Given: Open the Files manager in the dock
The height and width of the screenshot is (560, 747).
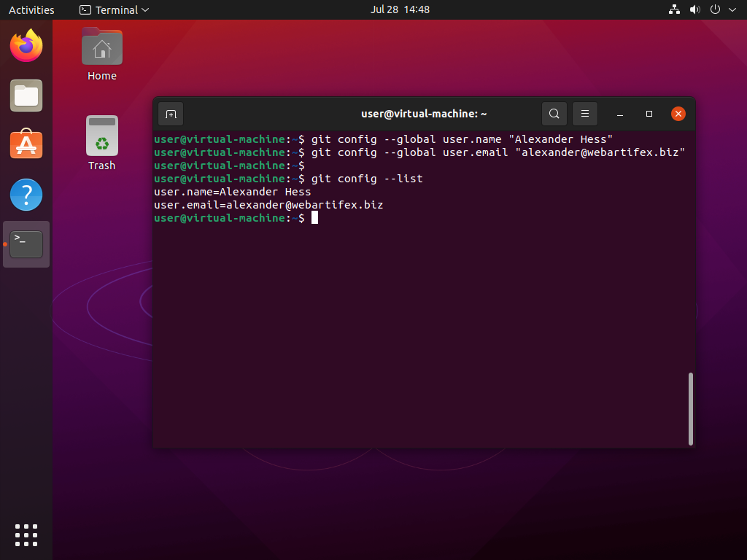Looking at the screenshot, I should point(26,96).
